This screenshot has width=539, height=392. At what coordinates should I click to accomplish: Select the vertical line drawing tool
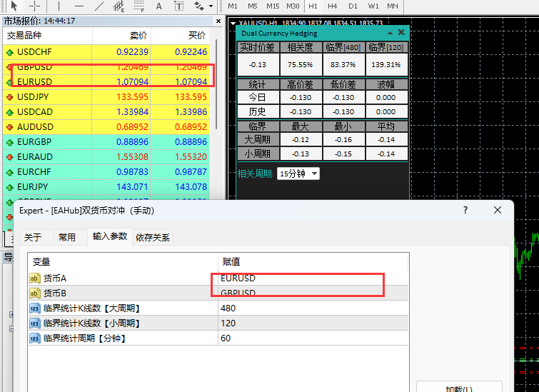tap(59, 6)
